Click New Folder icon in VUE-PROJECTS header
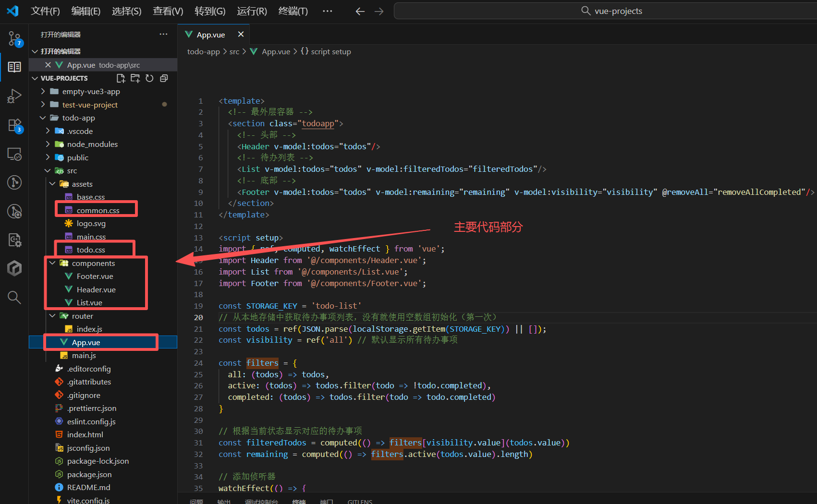The height and width of the screenshot is (504, 817). click(x=135, y=78)
